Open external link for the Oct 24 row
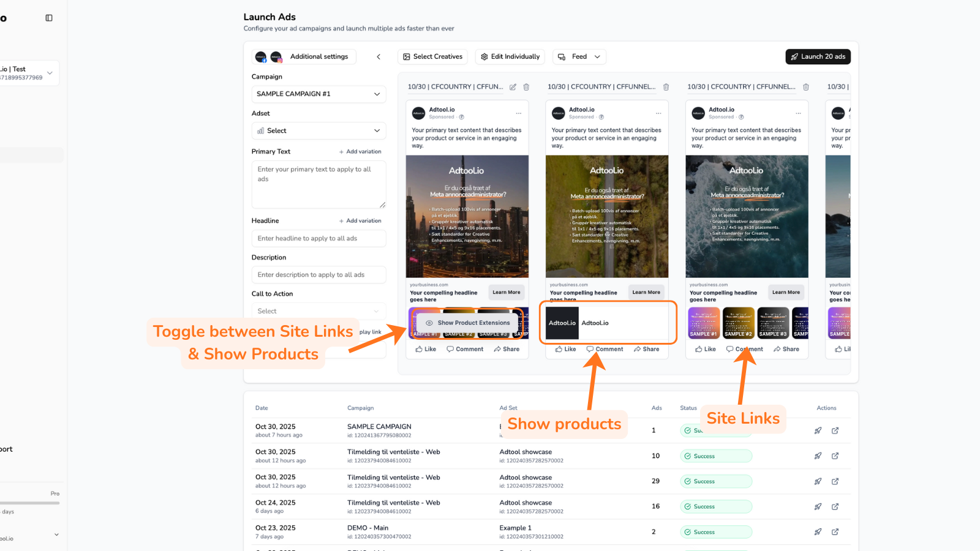This screenshot has height=551, width=980. coord(835,506)
